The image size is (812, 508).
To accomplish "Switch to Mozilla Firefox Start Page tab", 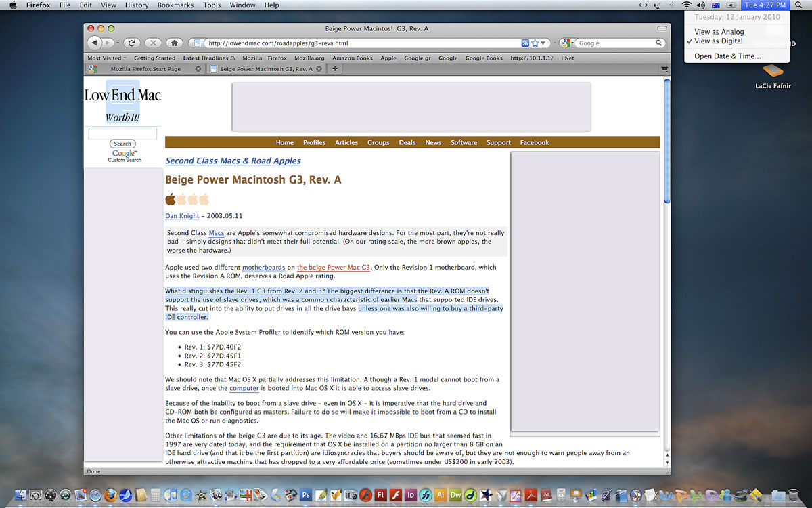I will [145, 68].
